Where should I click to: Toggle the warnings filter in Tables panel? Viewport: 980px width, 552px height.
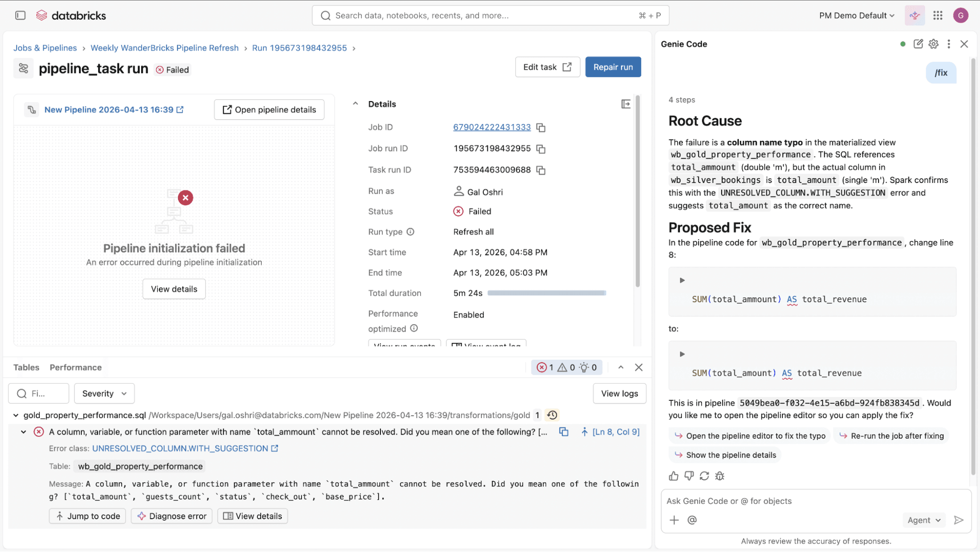pyautogui.click(x=567, y=367)
